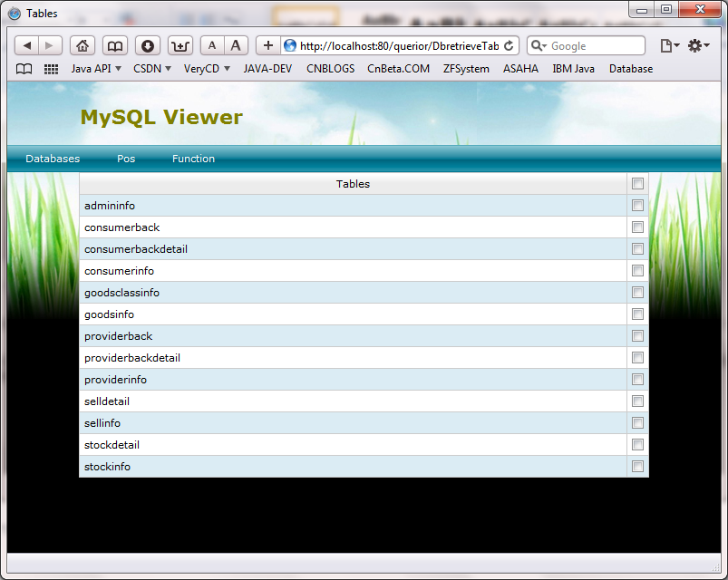Click the localhost URL address field
Screen dimensions: 728x580
pyautogui.click(x=399, y=45)
